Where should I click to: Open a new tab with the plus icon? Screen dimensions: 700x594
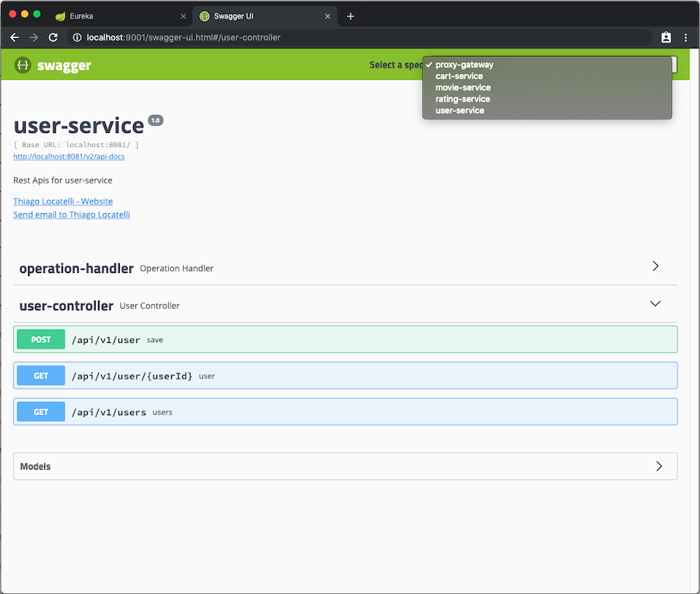[x=351, y=16]
